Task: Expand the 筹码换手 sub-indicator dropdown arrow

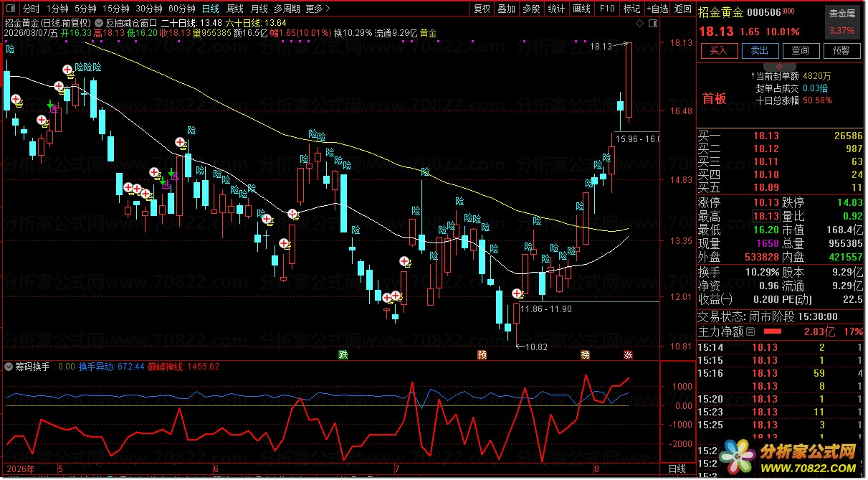Action: [x=8, y=367]
